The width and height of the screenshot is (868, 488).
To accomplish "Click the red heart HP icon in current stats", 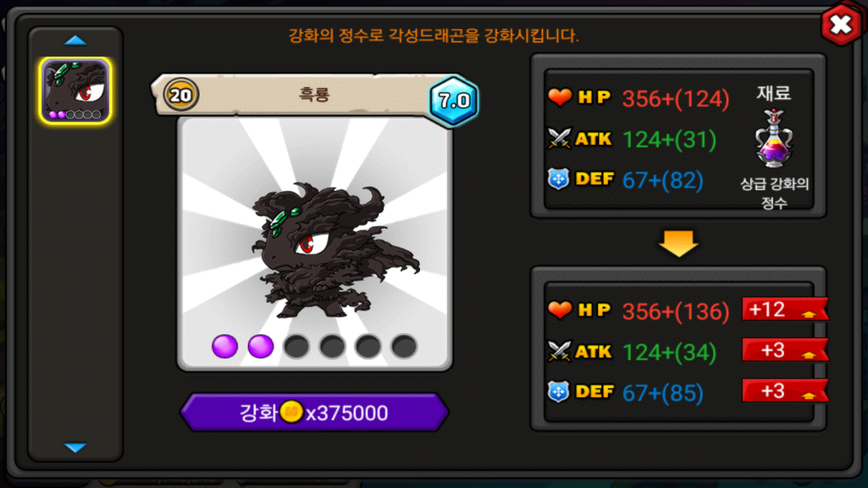I will tap(560, 97).
